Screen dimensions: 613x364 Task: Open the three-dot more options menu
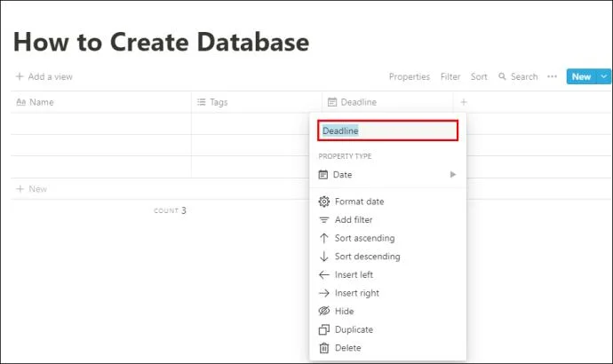[x=552, y=77]
